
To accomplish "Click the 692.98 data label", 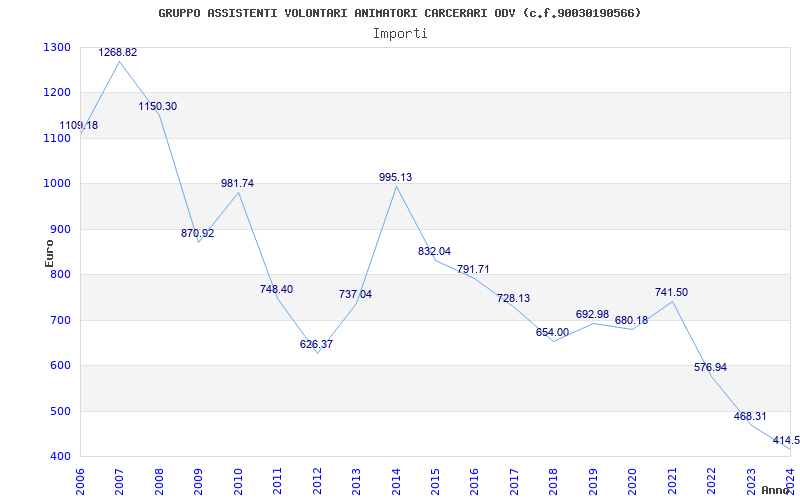I will (x=592, y=315).
